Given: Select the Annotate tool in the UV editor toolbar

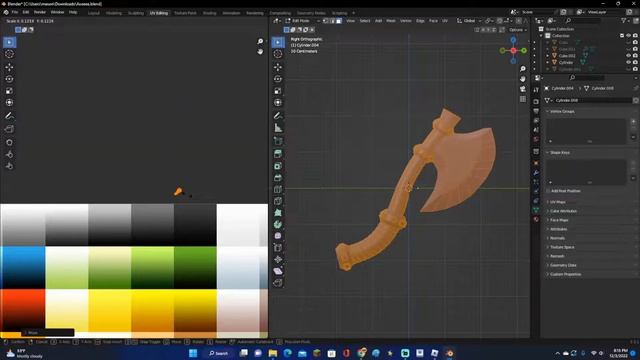Looking at the screenshot, I should pyautogui.click(x=9, y=116).
